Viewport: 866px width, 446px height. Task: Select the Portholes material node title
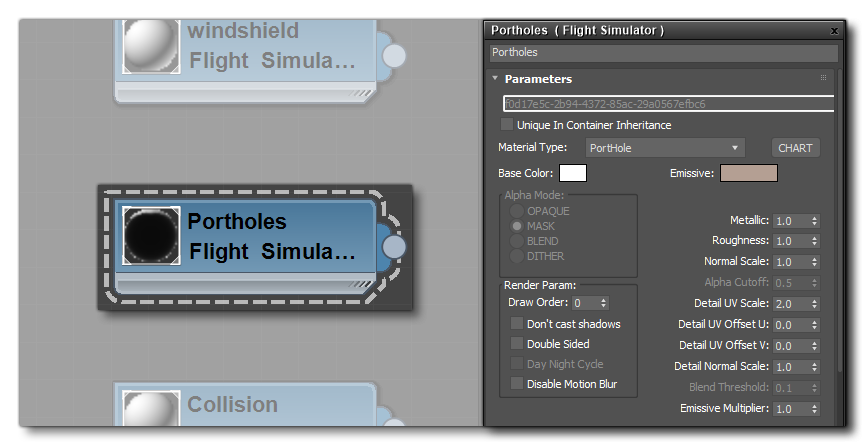[237, 221]
